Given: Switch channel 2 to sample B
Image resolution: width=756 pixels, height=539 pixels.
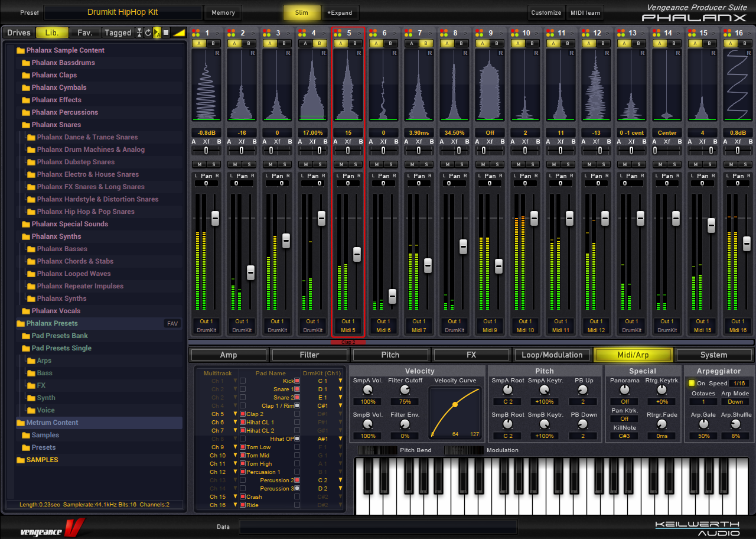Looking at the screenshot, I should [x=247, y=43].
